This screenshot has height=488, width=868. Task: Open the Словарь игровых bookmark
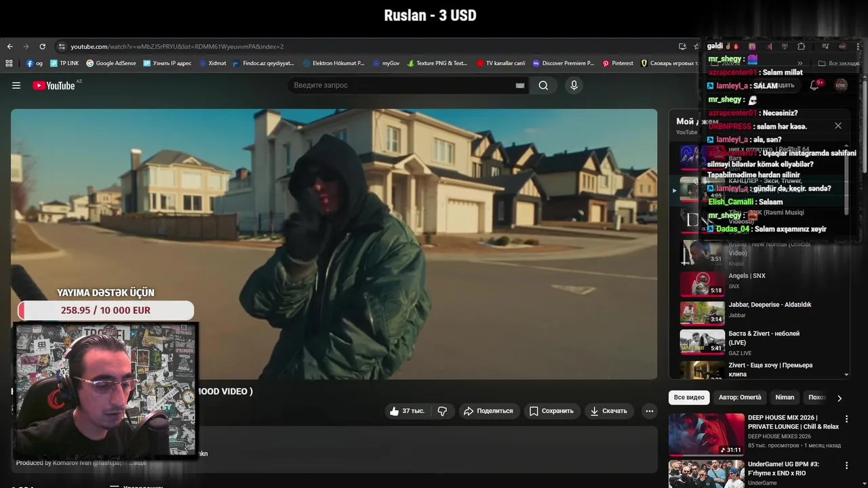click(669, 63)
